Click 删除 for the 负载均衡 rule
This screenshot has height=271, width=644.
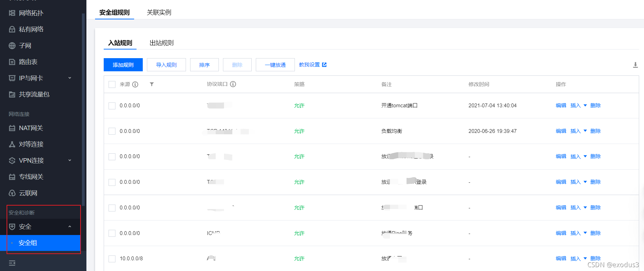[596, 131]
